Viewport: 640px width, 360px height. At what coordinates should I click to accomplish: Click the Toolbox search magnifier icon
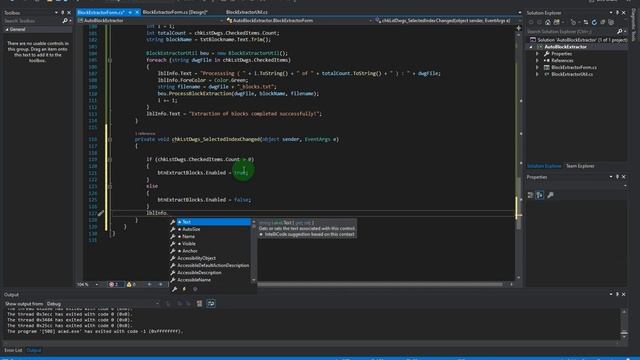coord(64,20)
